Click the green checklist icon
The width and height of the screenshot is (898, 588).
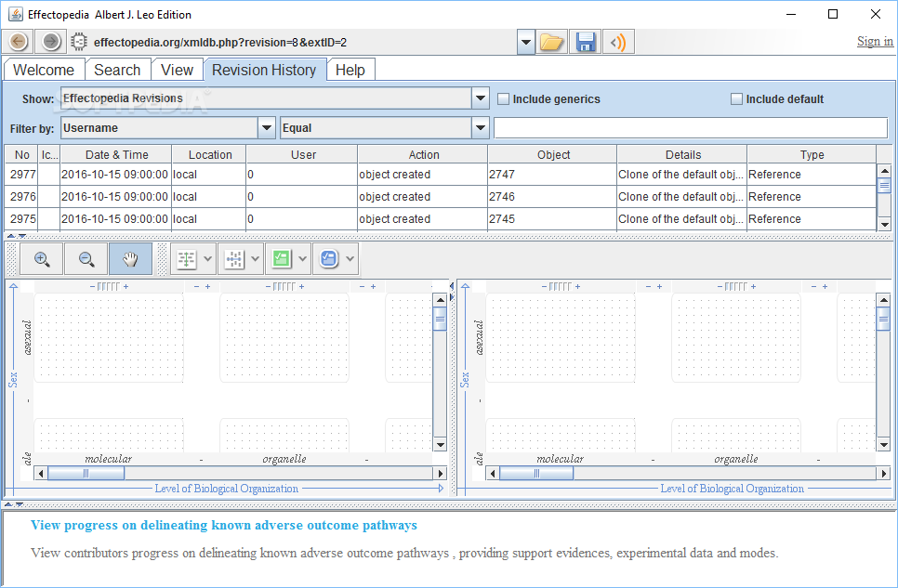pyautogui.click(x=281, y=259)
